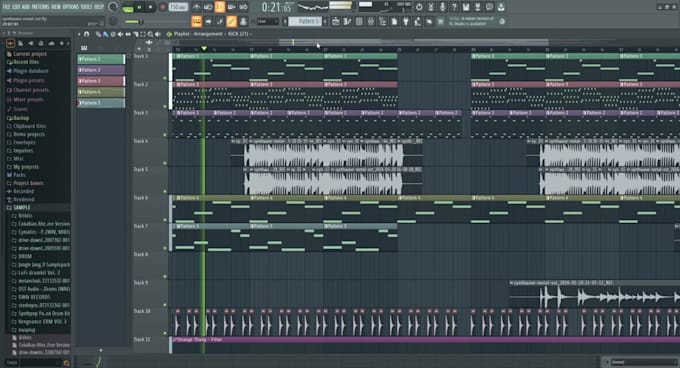Click the Playlist menu arrow
The height and width of the screenshot is (368, 680).
79,34
